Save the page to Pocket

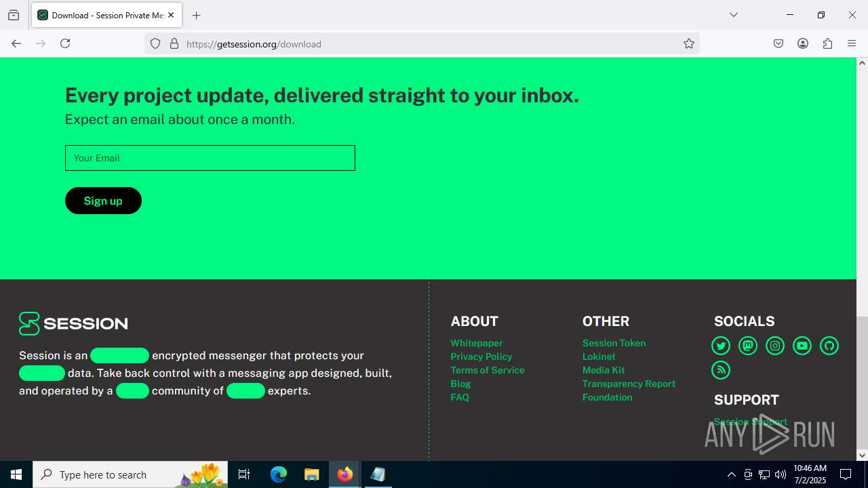(x=778, y=43)
